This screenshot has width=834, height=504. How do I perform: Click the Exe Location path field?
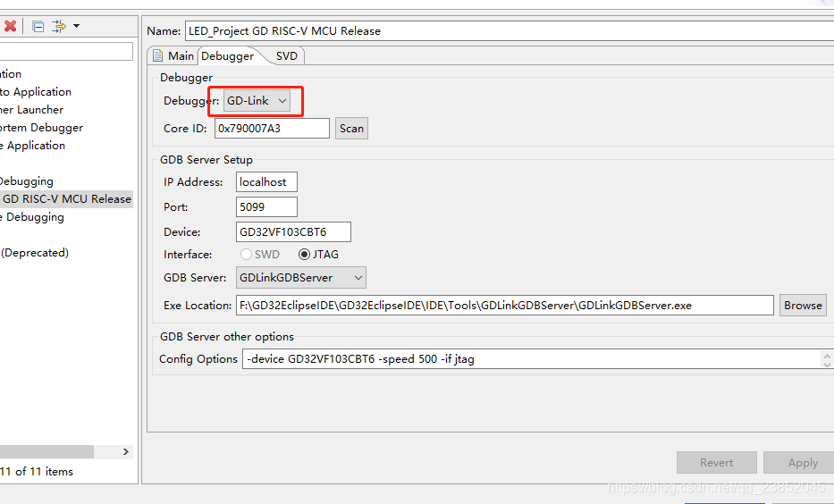coord(505,305)
